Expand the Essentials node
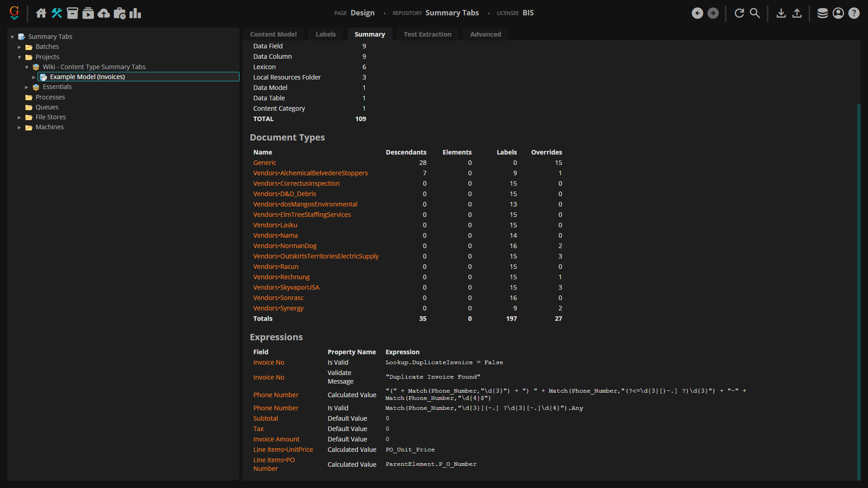Viewport: 868px width, 488px height. (x=27, y=87)
